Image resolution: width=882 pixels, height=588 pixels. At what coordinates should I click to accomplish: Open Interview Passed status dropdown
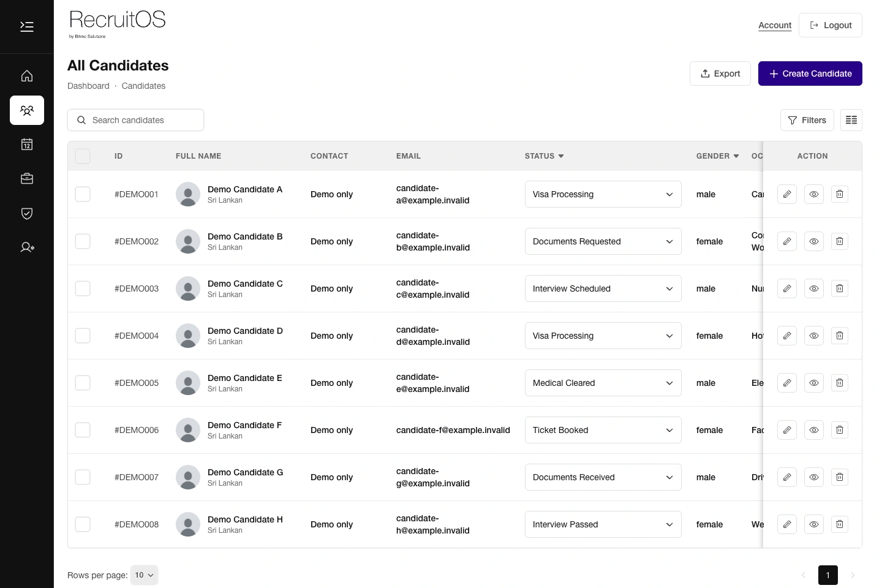click(603, 524)
